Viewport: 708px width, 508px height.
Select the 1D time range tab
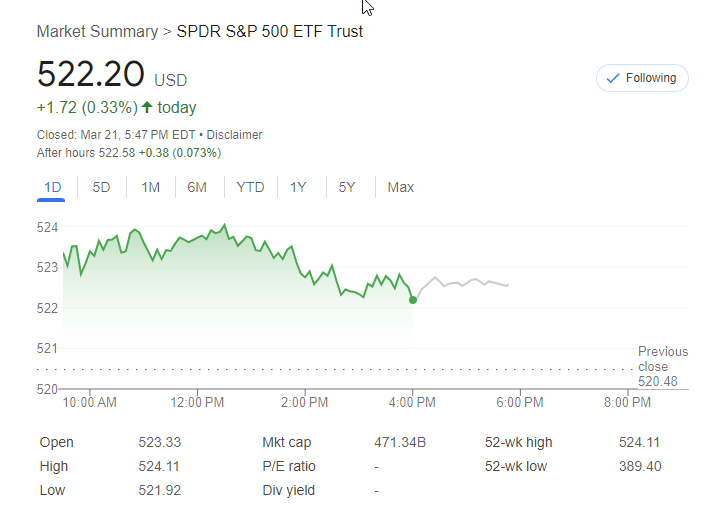point(53,187)
